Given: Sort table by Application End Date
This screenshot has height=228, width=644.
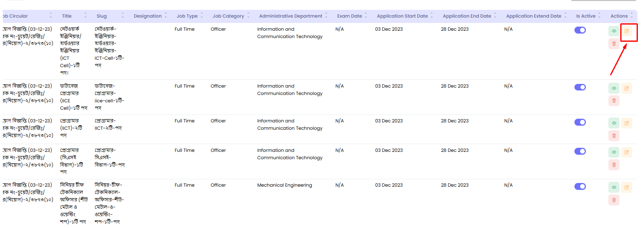Looking at the screenshot, I should [x=467, y=16].
